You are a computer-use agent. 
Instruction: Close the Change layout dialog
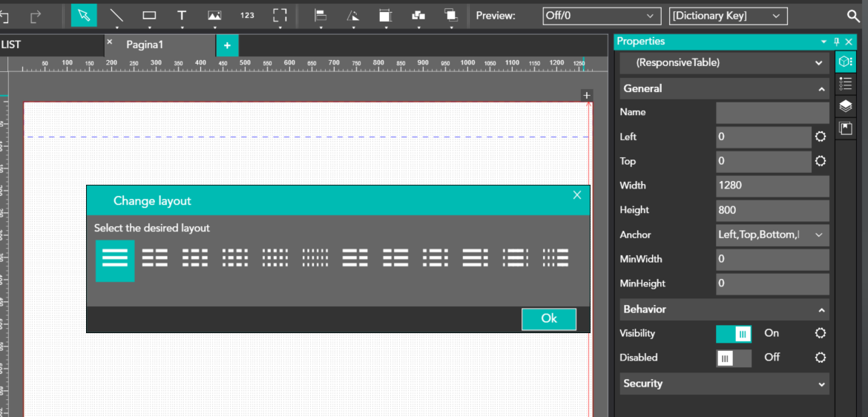point(577,195)
